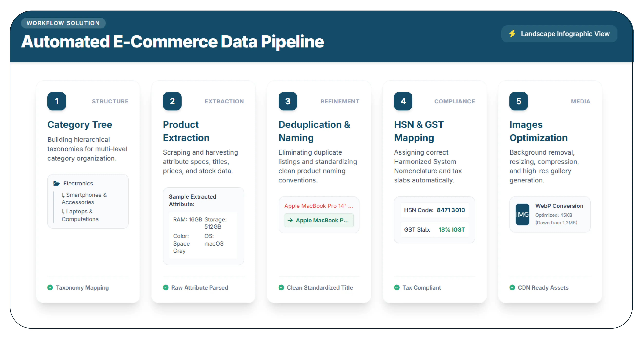
Task: Click the REFINEMENT label
Action: coord(340,101)
